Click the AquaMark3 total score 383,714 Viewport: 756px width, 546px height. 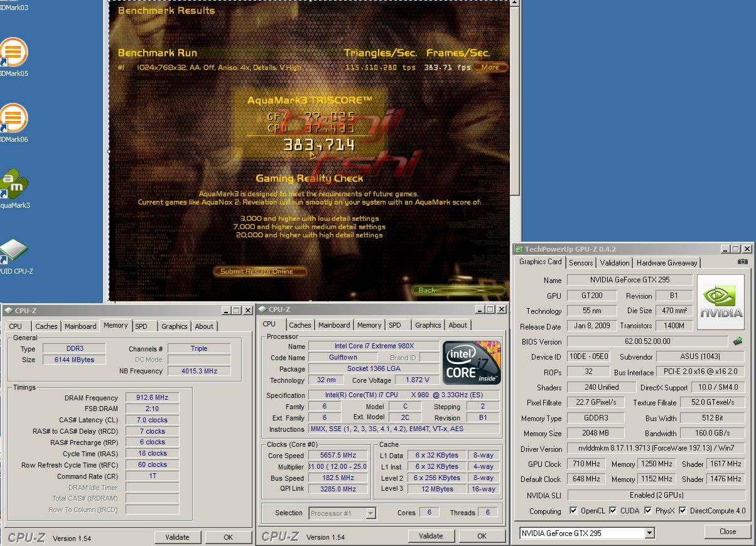pyautogui.click(x=319, y=146)
